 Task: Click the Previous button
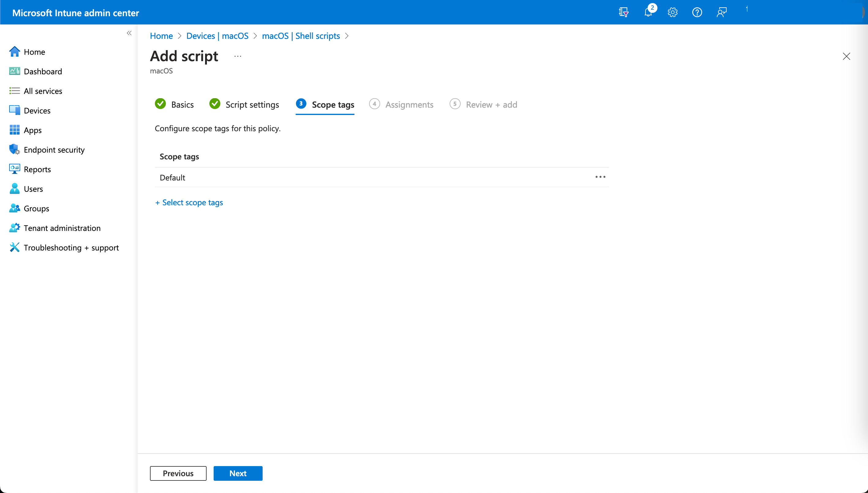[178, 473]
